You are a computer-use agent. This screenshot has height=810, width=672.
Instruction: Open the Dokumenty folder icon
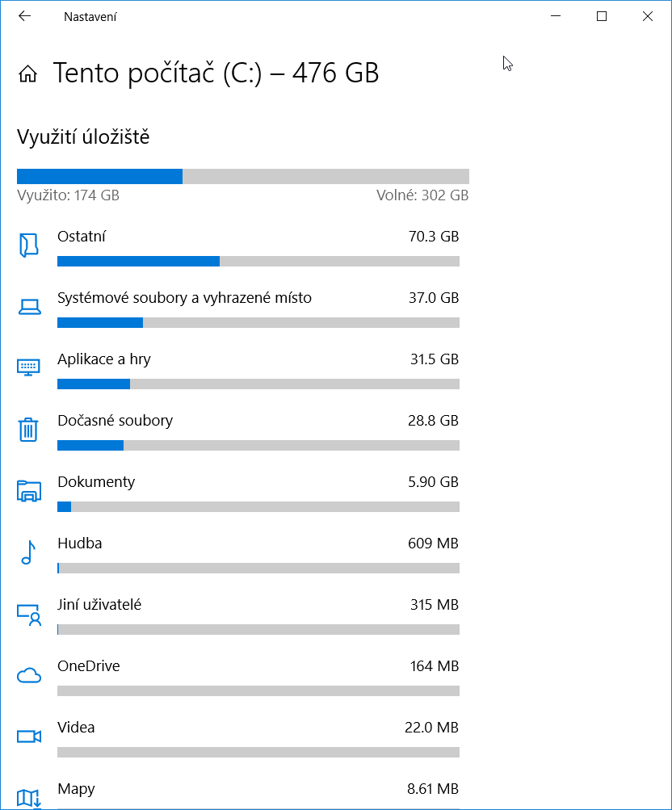pyautogui.click(x=29, y=491)
